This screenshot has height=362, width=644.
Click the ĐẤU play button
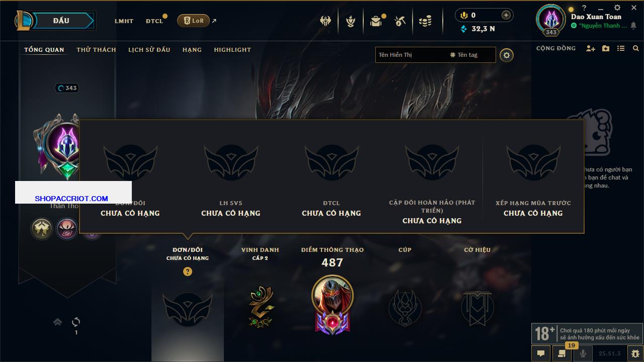pos(61,21)
